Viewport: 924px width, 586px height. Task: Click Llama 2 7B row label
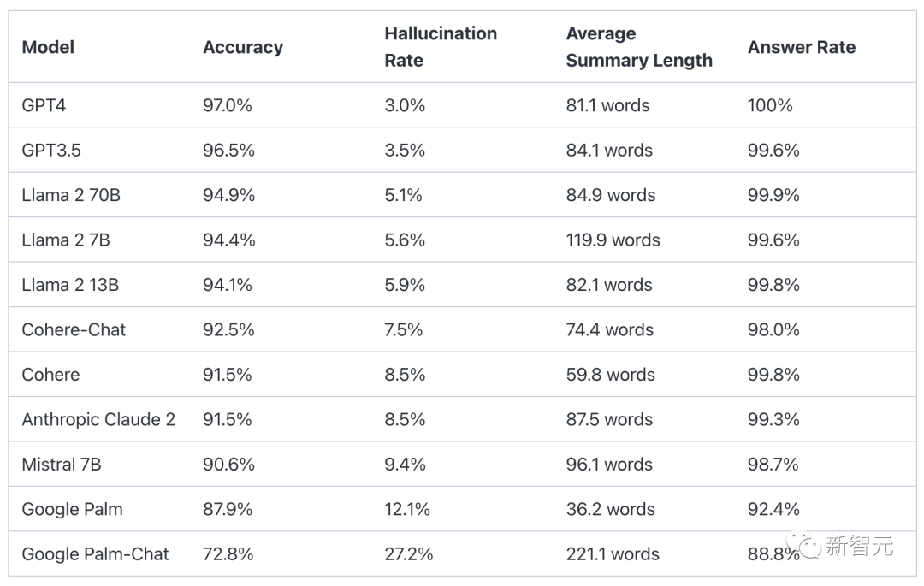pos(66,240)
